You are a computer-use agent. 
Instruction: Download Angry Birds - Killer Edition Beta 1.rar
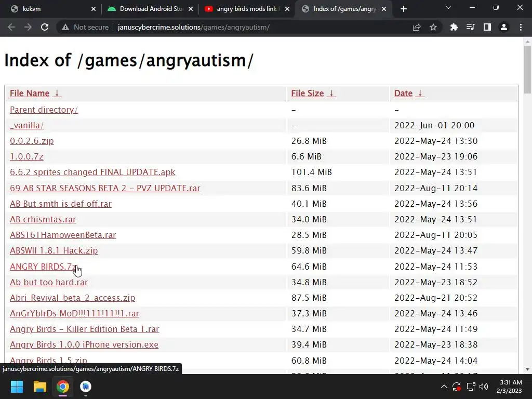point(84,329)
